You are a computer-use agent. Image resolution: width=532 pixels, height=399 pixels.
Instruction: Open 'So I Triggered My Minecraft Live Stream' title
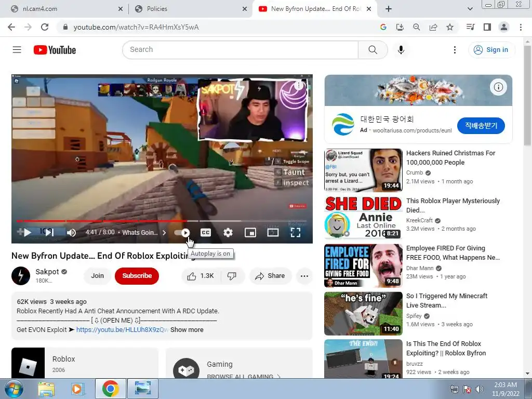pos(446,300)
